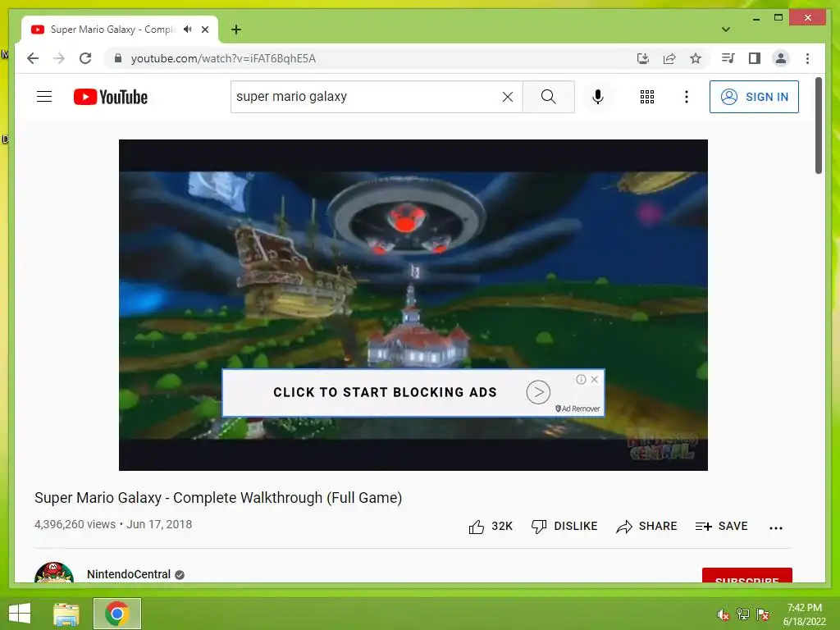Image resolution: width=840 pixels, height=630 pixels.
Task: Open YouTube apps grid
Action: coord(646,97)
